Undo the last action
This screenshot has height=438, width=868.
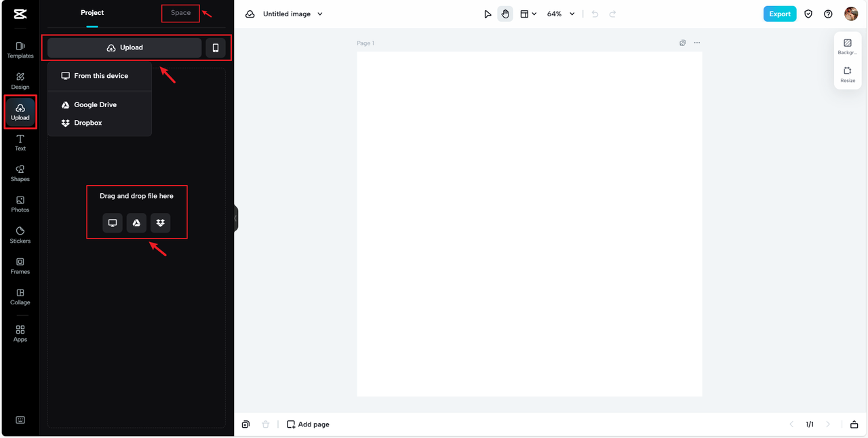point(595,14)
